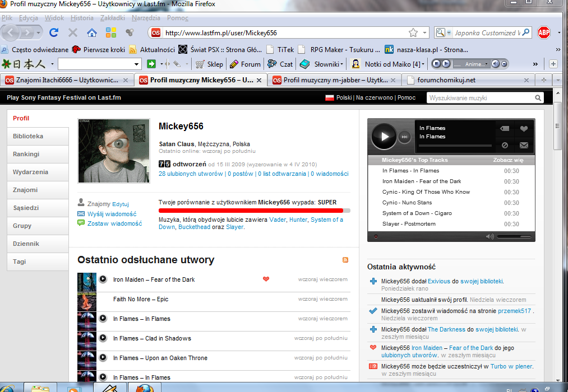Expand the Anime station dropdown
568x392 pixels.
click(487, 64)
